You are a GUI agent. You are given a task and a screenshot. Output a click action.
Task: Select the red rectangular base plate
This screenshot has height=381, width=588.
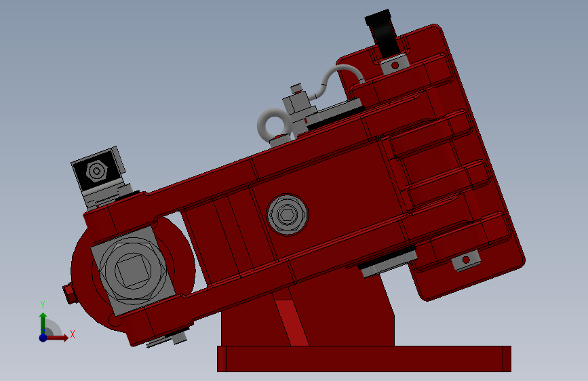[364, 359]
